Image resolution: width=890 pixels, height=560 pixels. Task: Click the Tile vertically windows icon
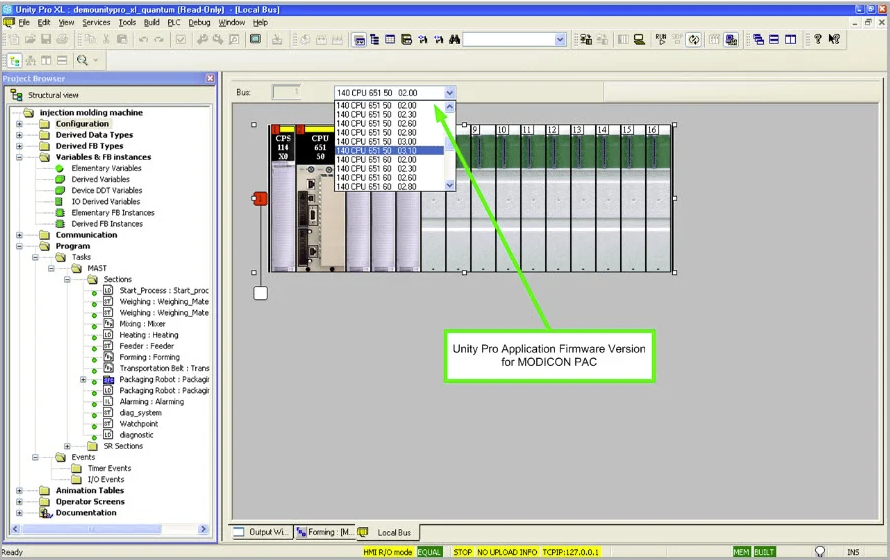(x=790, y=39)
